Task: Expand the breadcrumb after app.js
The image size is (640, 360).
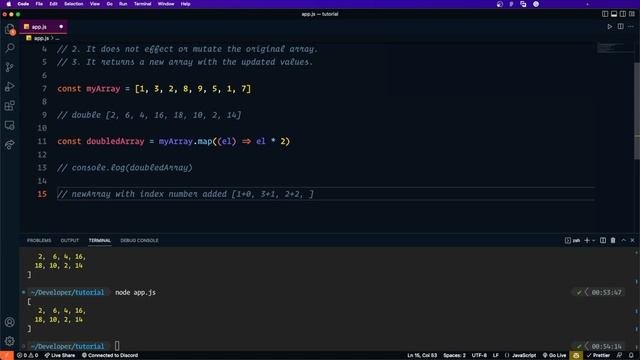Action: [58, 38]
